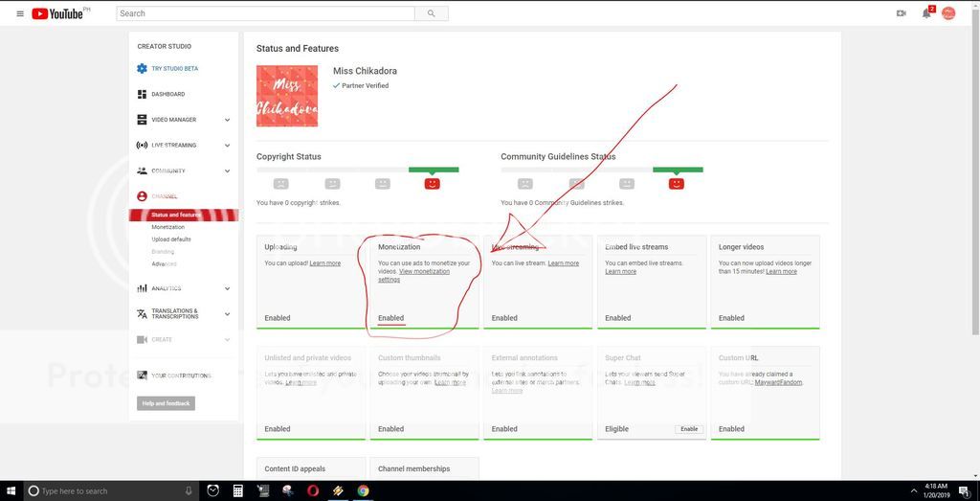Click inside the YouTube search field
Viewport: 980px width, 501px height.
(265, 13)
